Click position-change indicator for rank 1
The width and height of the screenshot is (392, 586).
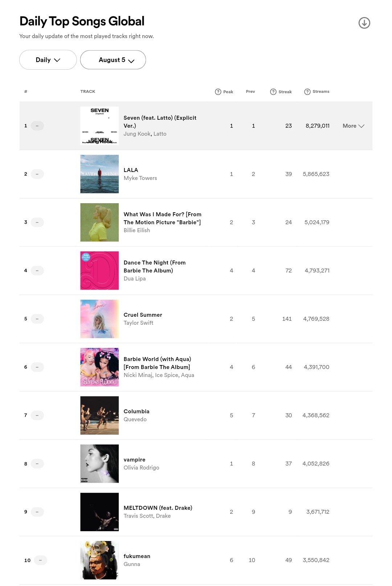click(37, 126)
